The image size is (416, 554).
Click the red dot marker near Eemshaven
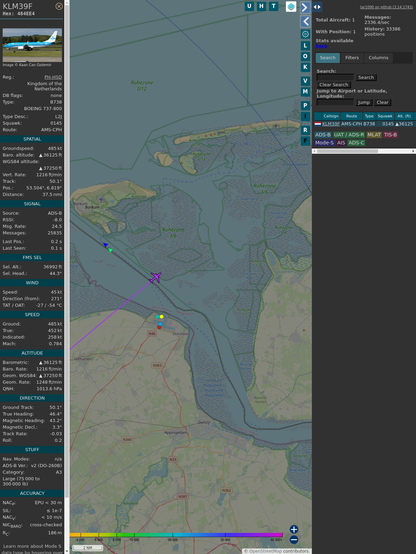159,328
